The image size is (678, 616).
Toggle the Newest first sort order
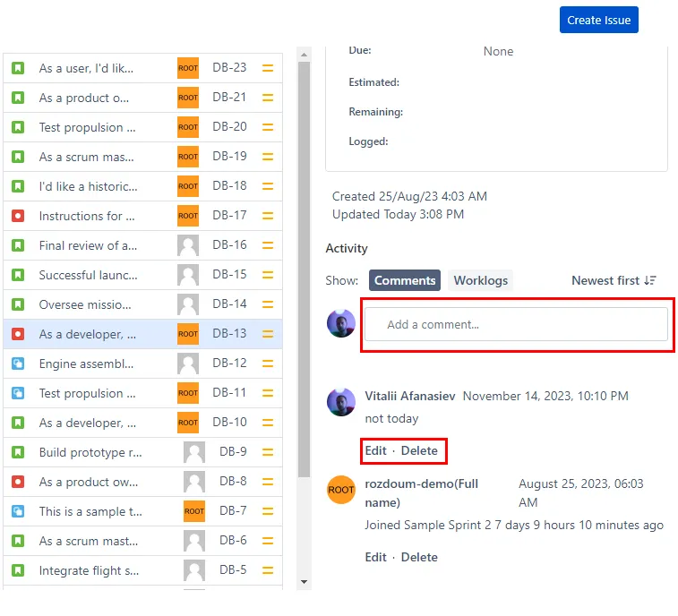point(614,280)
